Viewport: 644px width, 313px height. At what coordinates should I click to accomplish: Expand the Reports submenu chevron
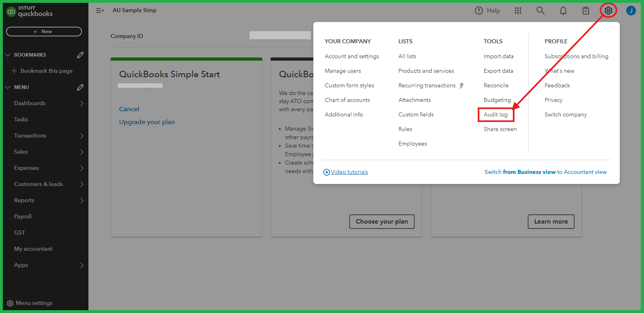click(x=82, y=200)
